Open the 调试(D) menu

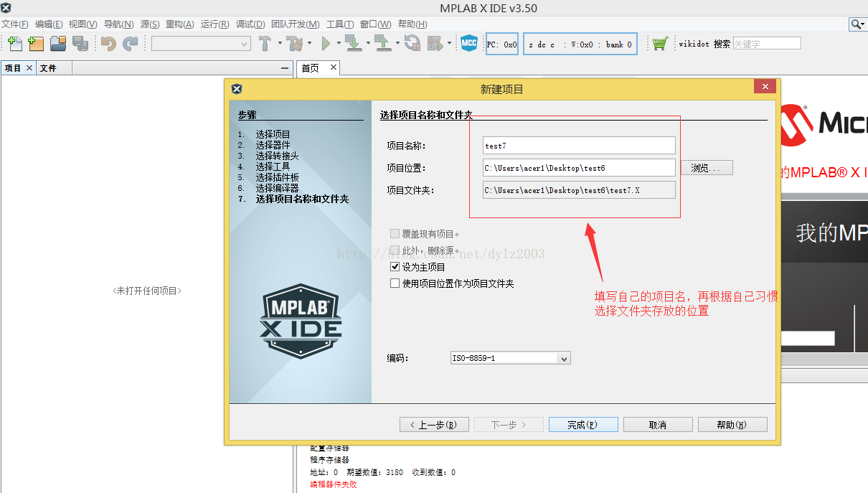(250, 24)
